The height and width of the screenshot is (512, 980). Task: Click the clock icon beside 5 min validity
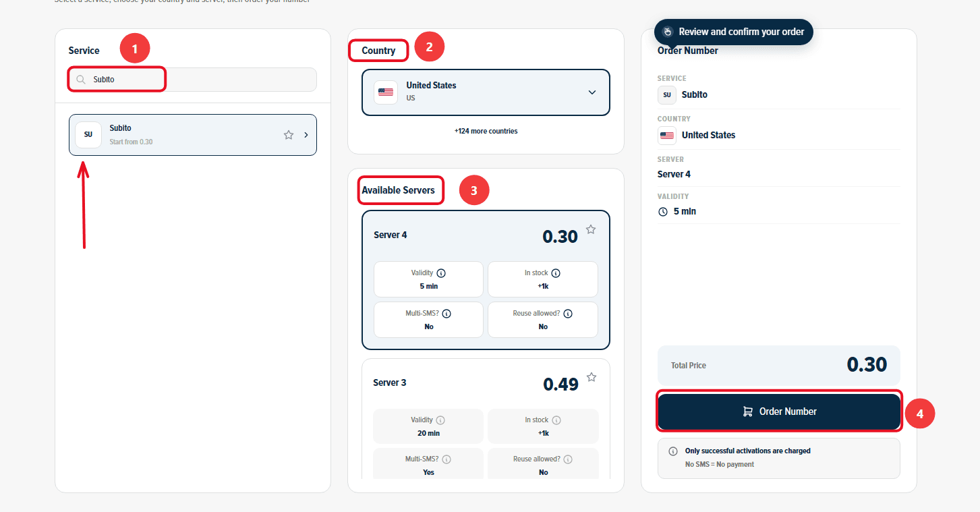point(662,212)
